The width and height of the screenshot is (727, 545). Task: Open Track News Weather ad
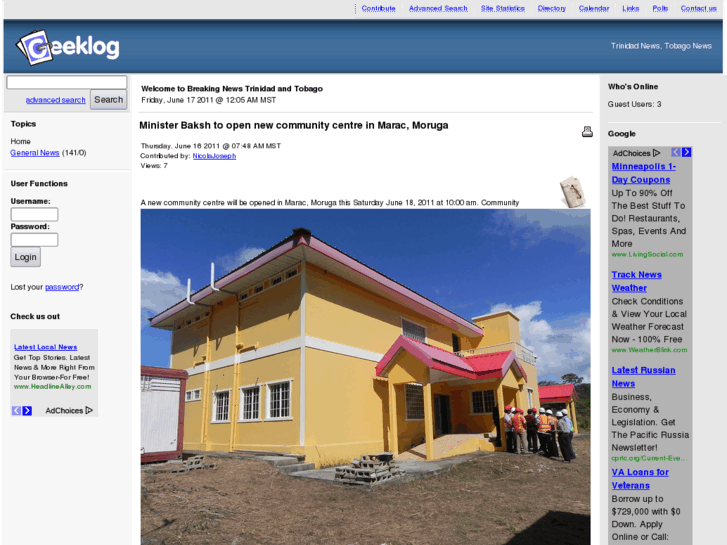[x=637, y=281]
